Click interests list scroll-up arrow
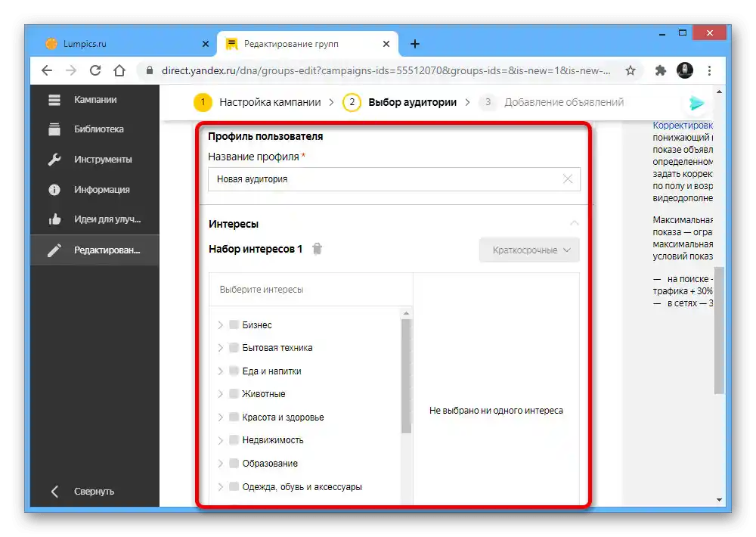The height and width of the screenshot is (537, 756). pos(407,313)
